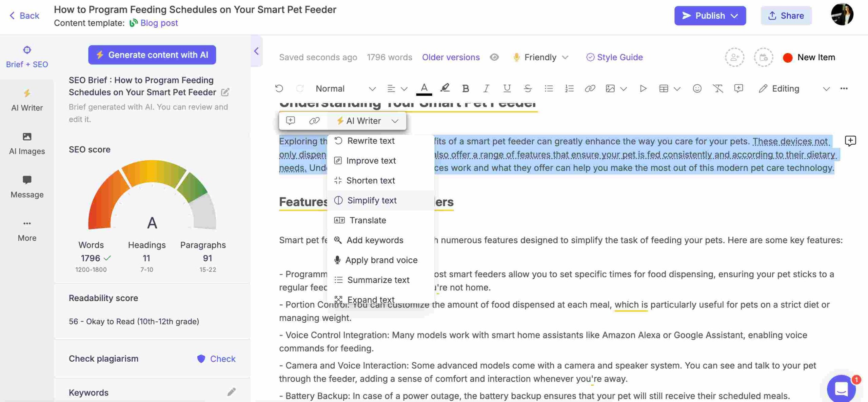Viewport: 868px width, 402px height.
Task: Open the chat support widget
Action: click(841, 388)
